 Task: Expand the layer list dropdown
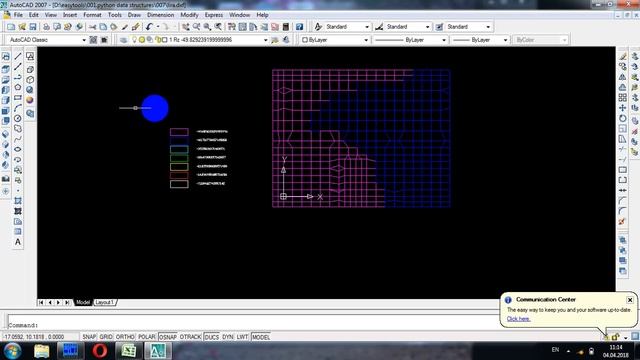265,40
